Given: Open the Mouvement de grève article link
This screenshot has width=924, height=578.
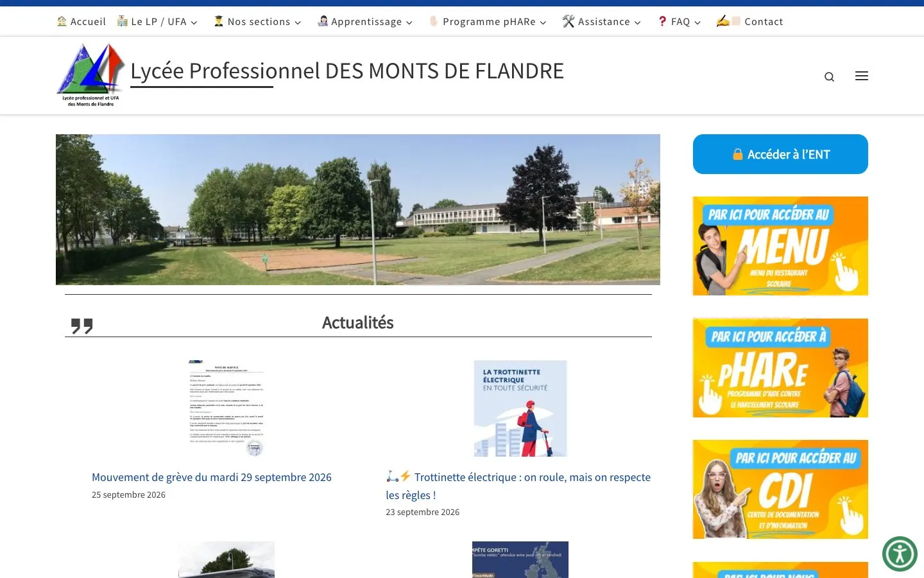Looking at the screenshot, I should coord(212,477).
